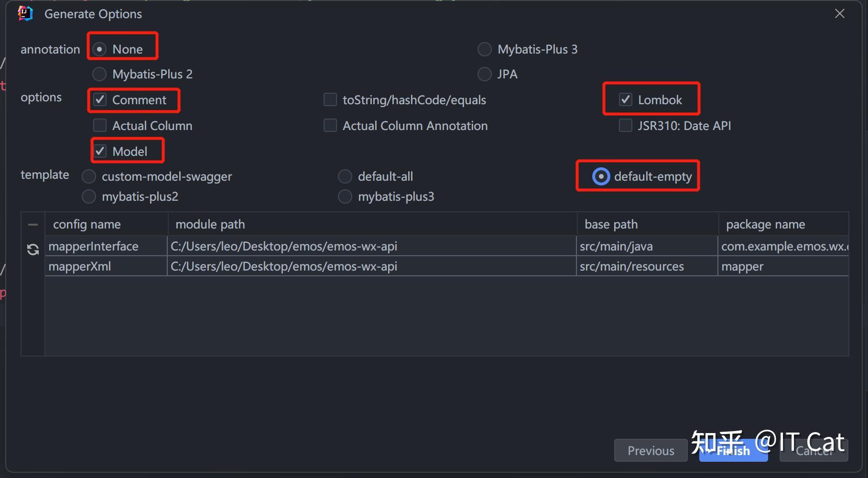Click the base path column header
Image resolution: width=868 pixels, height=478 pixels.
[647, 224]
